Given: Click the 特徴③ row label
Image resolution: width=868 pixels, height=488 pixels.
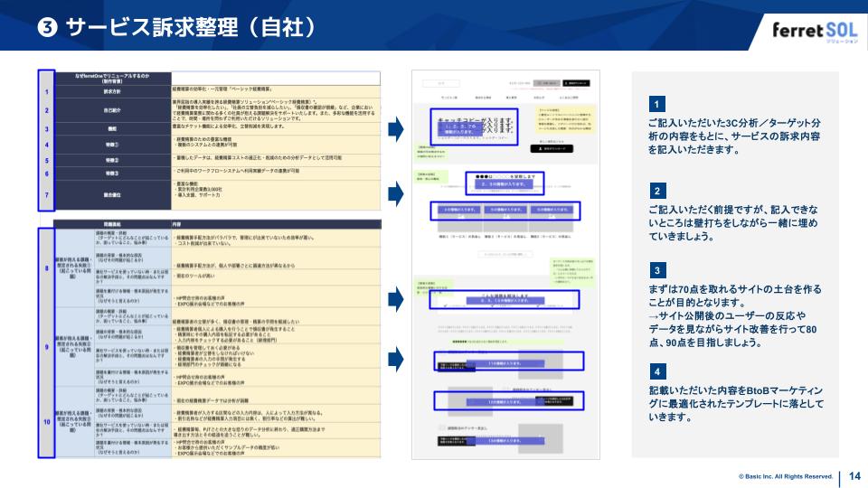Looking at the screenshot, I should tap(112, 174).
